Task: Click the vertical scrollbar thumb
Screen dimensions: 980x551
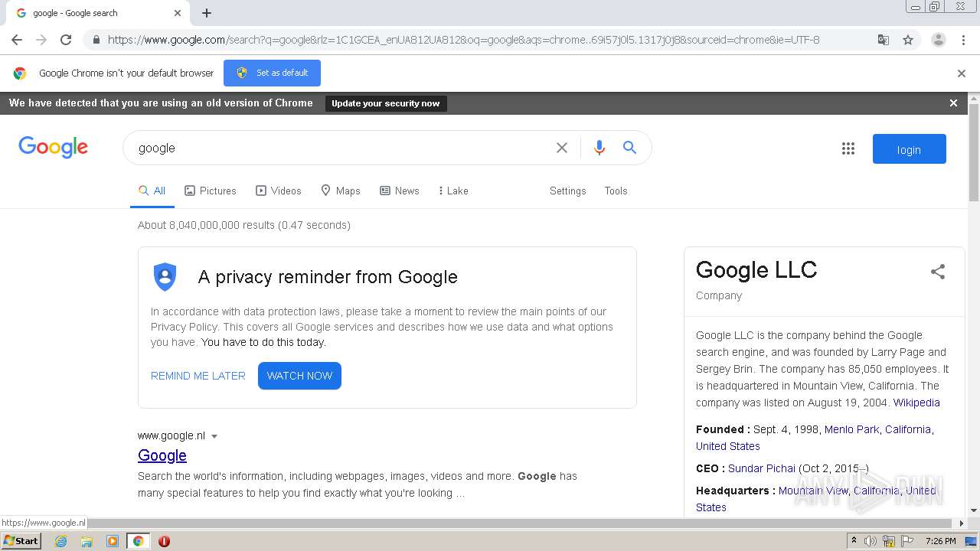Action: [974, 153]
